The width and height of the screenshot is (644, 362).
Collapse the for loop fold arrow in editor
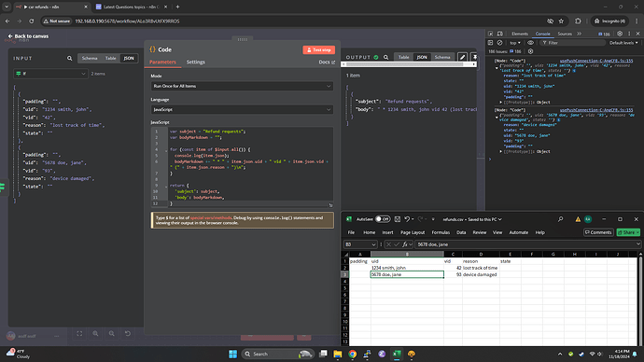point(166,150)
